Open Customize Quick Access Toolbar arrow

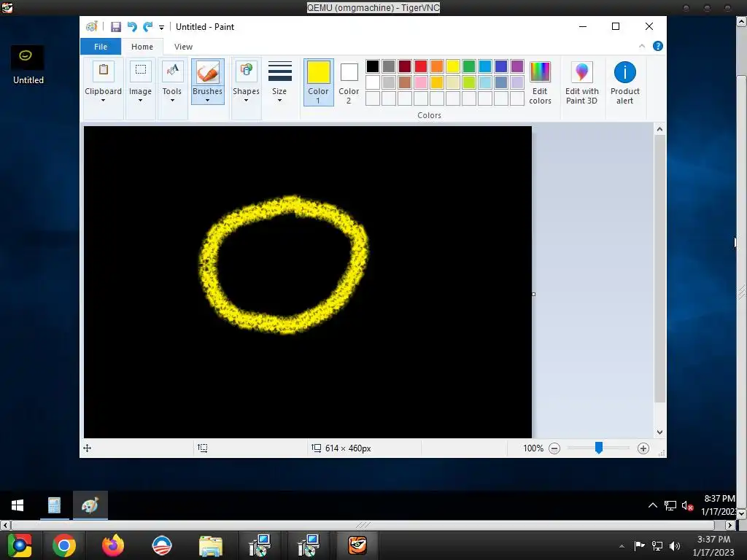coord(161,28)
